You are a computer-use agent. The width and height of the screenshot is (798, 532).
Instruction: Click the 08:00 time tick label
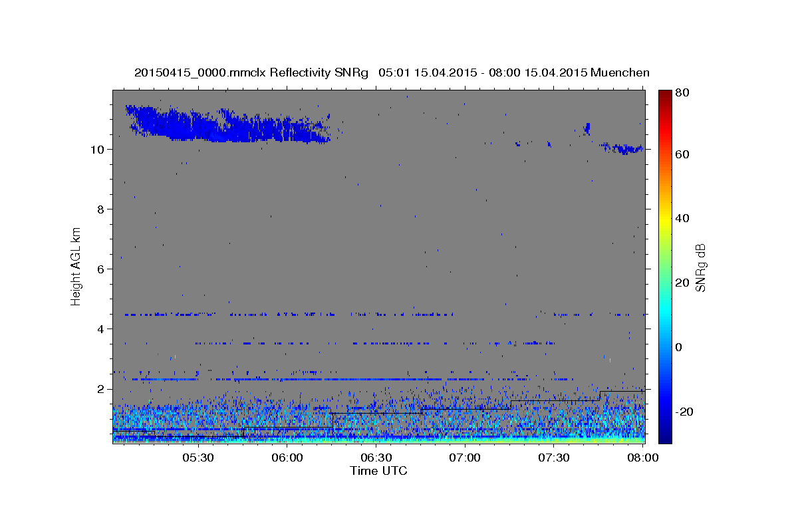pos(642,458)
